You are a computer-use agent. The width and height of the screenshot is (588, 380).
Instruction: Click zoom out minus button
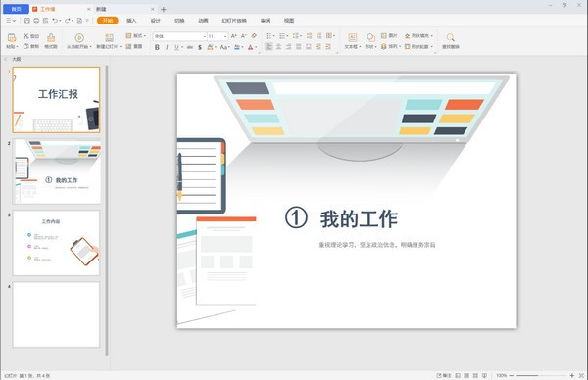[x=512, y=375]
